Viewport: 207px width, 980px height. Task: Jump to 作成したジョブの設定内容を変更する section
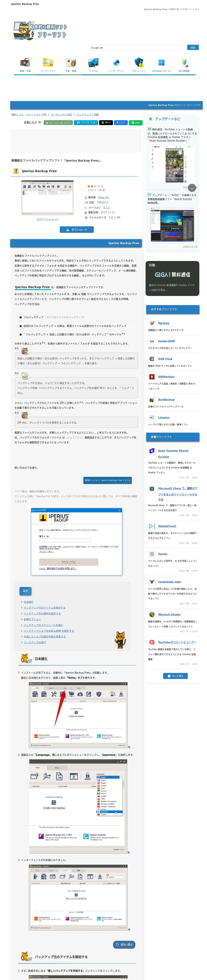coord(44,637)
